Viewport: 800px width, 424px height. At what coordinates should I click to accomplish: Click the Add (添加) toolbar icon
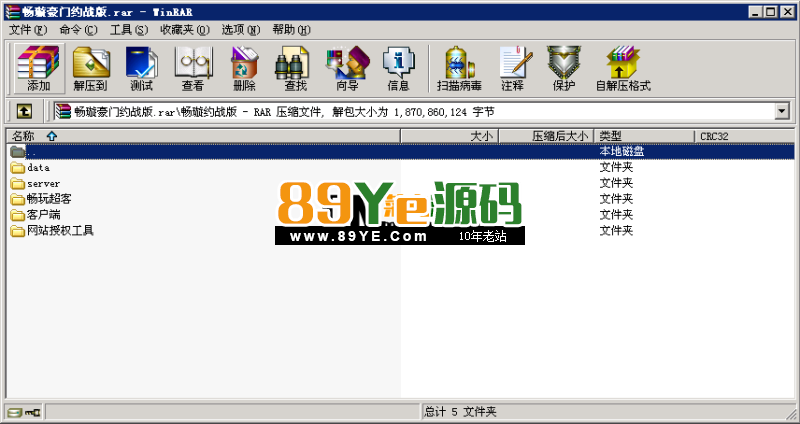39,68
